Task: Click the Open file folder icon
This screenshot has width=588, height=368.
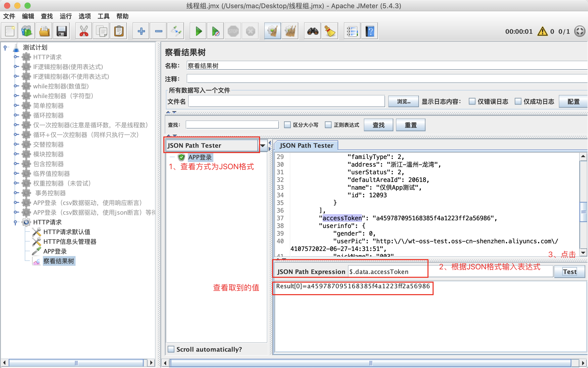Action: [44, 31]
